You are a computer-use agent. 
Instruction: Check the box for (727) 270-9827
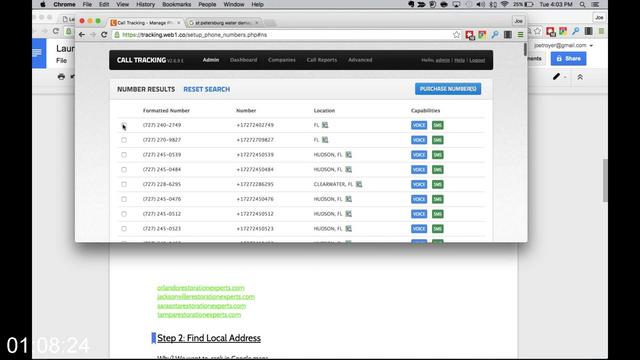click(124, 140)
